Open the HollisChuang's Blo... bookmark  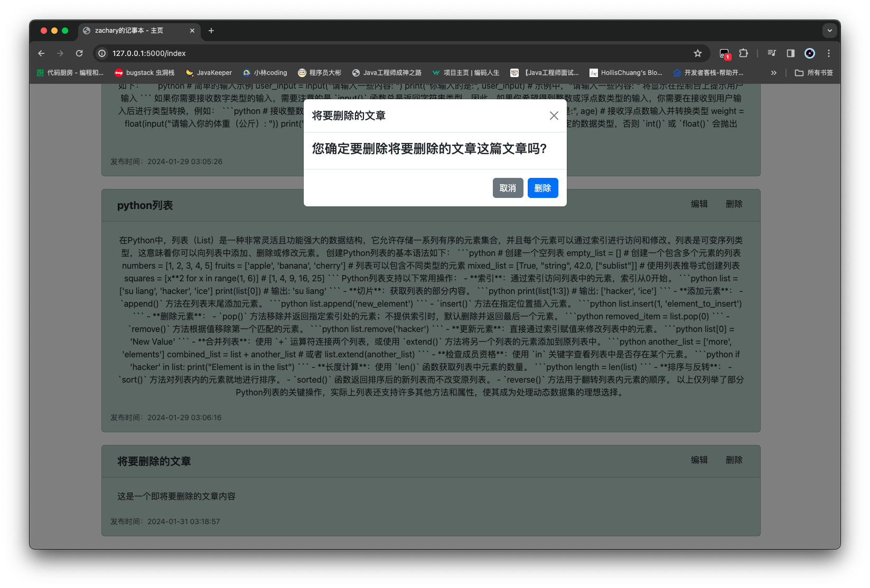click(625, 73)
